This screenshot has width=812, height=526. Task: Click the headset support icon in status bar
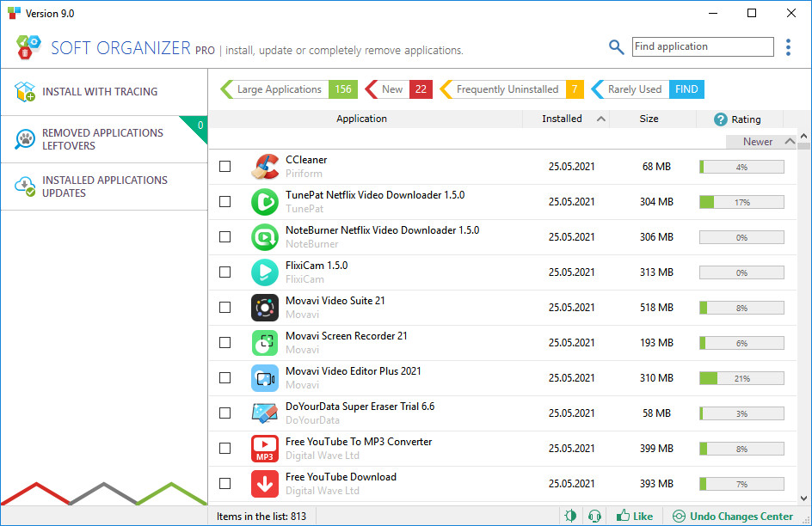[x=594, y=516]
